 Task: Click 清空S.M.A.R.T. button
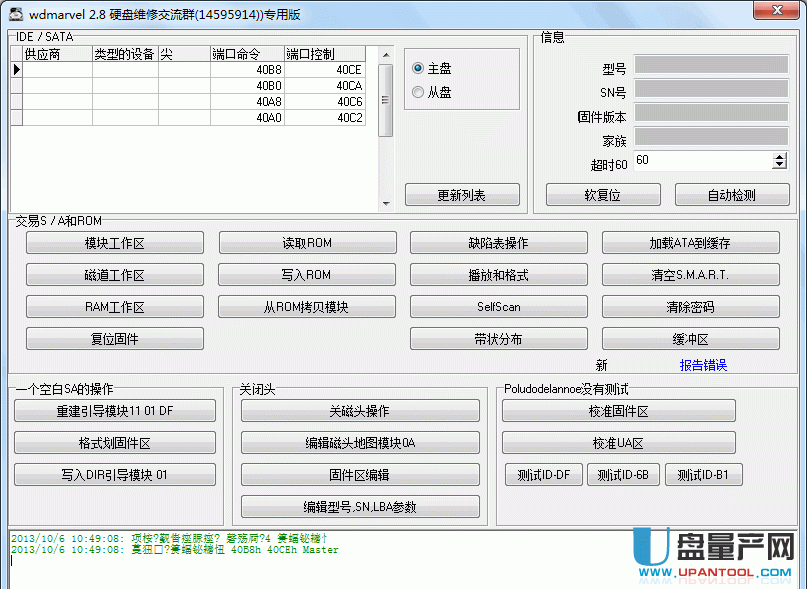pos(689,275)
